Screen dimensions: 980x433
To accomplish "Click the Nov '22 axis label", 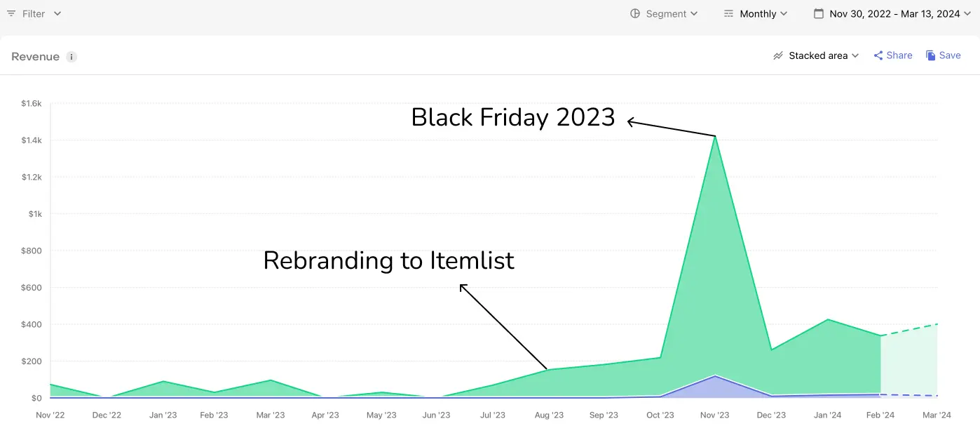I will tap(50, 415).
